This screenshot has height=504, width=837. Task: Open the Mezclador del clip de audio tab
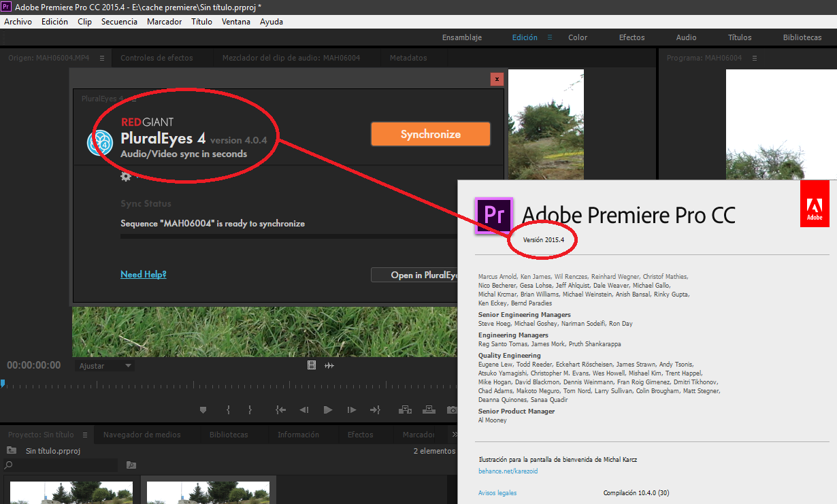coord(291,58)
